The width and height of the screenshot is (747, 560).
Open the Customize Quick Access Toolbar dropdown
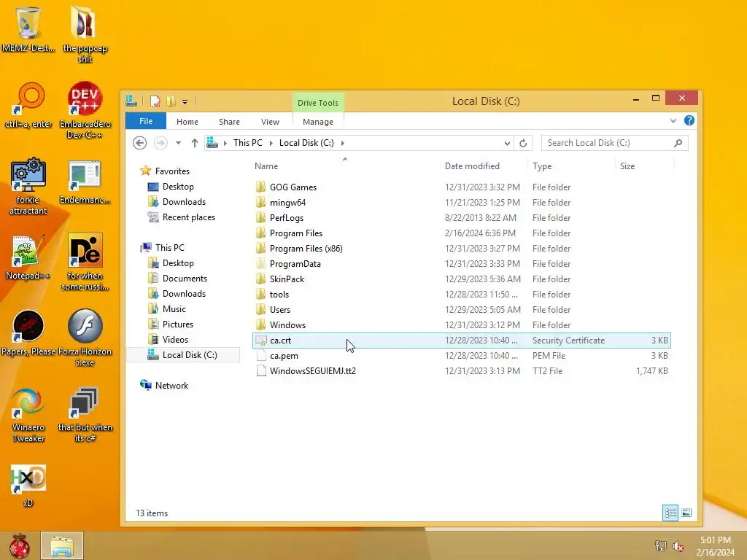click(185, 101)
